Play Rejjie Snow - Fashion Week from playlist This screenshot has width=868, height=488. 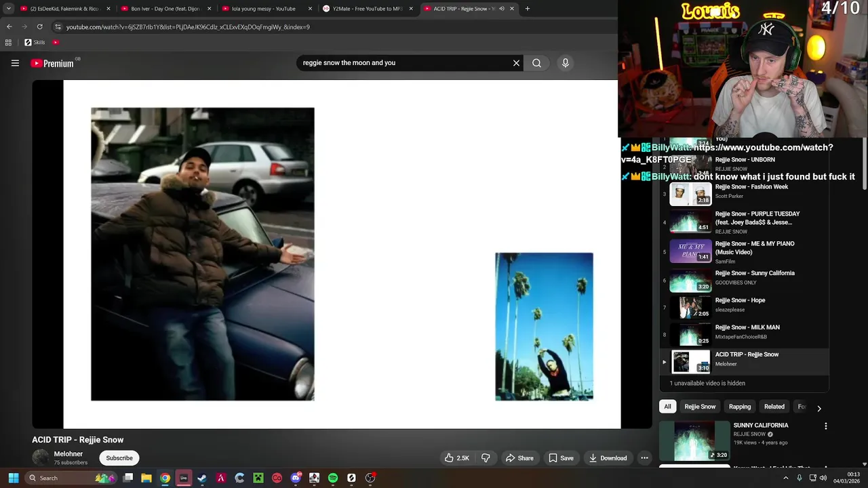click(x=745, y=194)
